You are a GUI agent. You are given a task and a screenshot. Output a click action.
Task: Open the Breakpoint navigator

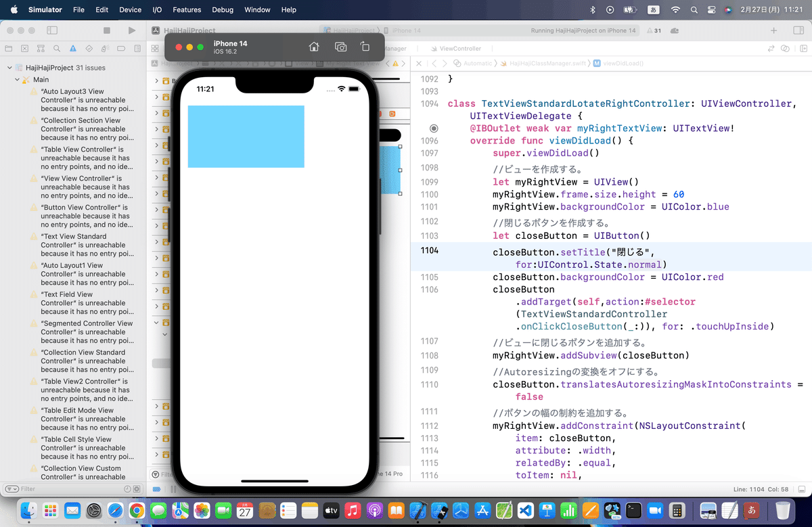click(121, 49)
